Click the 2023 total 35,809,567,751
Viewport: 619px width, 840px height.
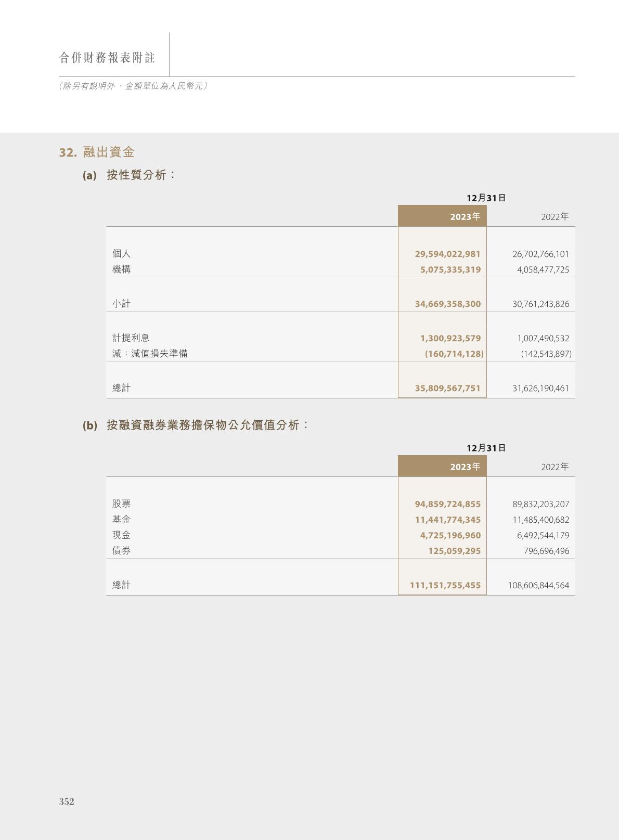pos(447,388)
